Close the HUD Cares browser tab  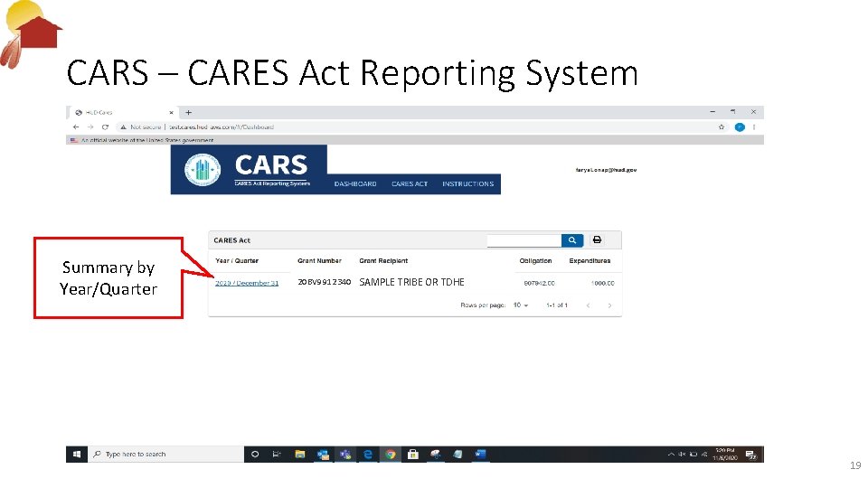pos(171,112)
